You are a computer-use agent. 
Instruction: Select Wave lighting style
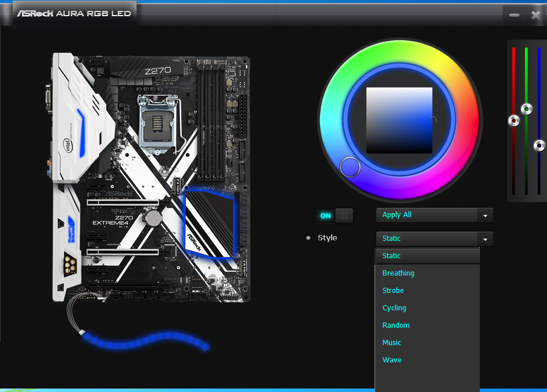pos(427,360)
